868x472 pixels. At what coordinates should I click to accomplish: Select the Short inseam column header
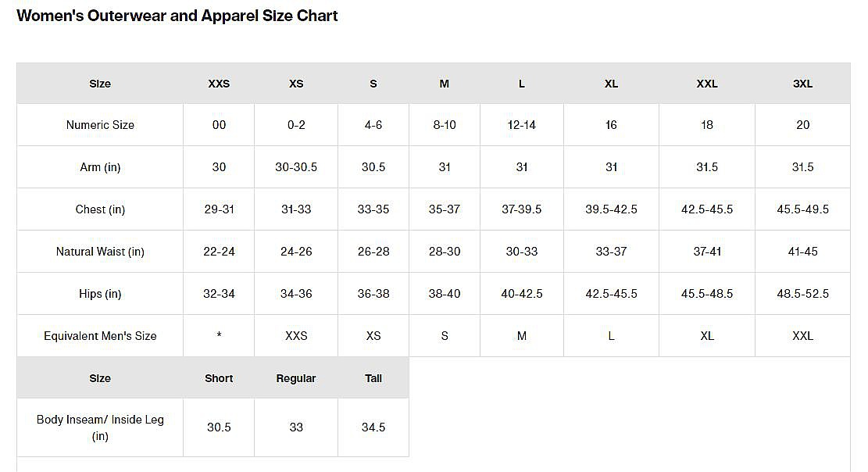pyautogui.click(x=219, y=378)
